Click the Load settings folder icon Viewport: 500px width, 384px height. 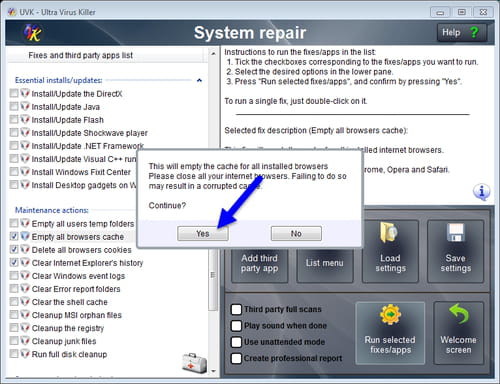pos(389,233)
